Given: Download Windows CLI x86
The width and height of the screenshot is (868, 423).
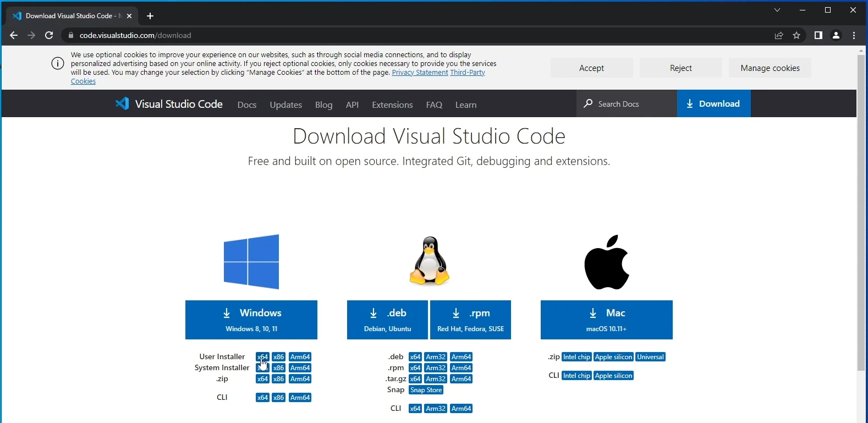Looking at the screenshot, I should [279, 398].
